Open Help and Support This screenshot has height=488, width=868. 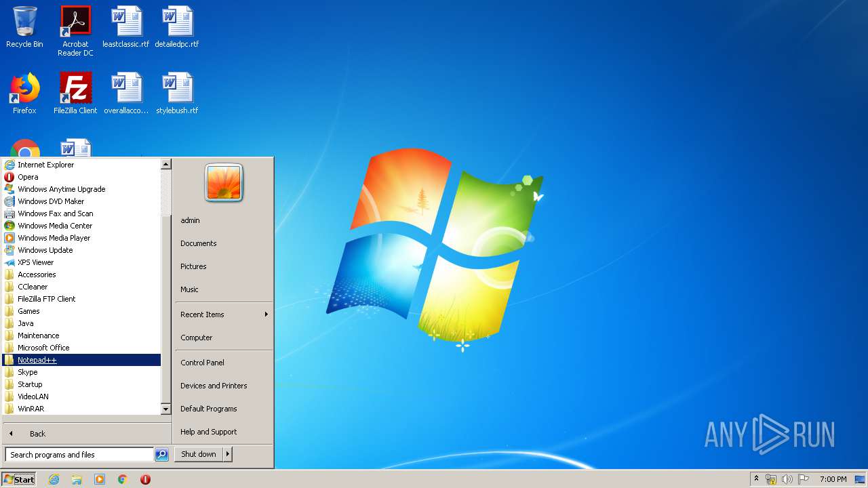tap(224, 432)
